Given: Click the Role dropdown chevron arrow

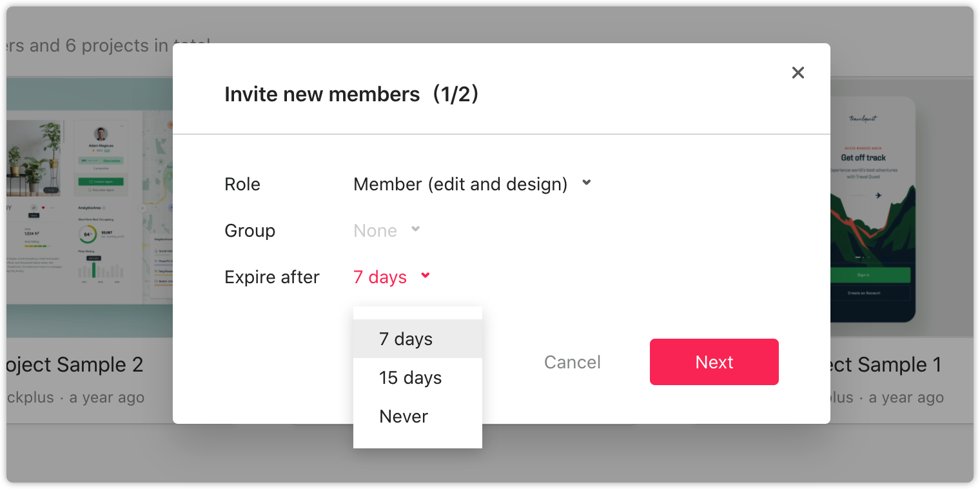Looking at the screenshot, I should pyautogui.click(x=587, y=183).
